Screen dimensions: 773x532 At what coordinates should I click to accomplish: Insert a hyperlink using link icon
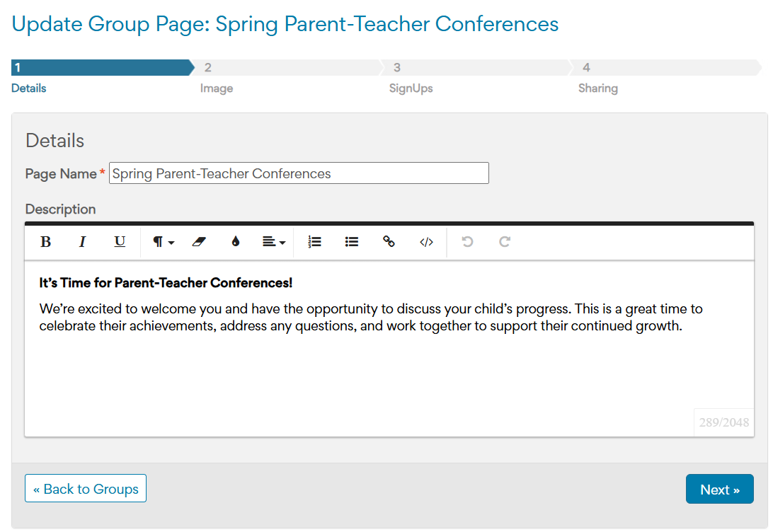coord(389,242)
